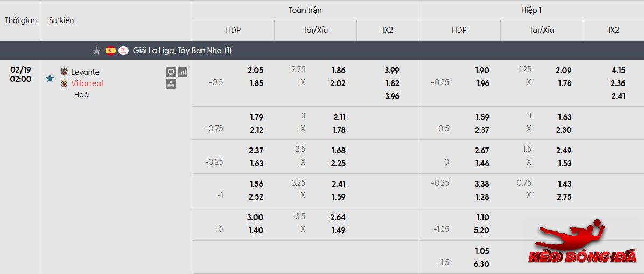644x274 pixels.
Task: Toggle the grey favorite star for La Liga
Action: [96, 51]
